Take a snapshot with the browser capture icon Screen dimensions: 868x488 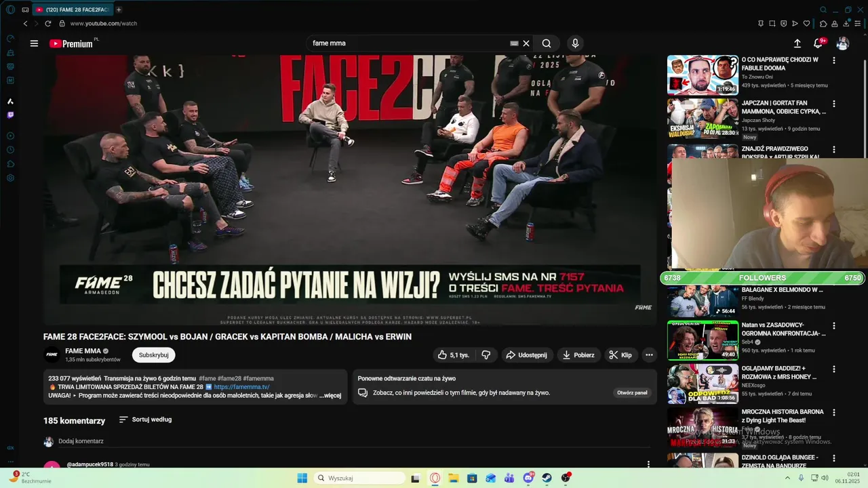[x=772, y=23]
